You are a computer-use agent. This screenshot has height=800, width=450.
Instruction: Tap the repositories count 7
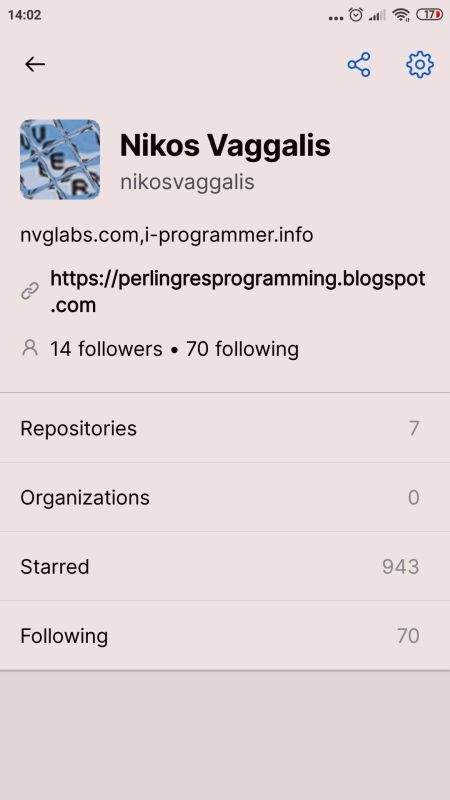414,428
